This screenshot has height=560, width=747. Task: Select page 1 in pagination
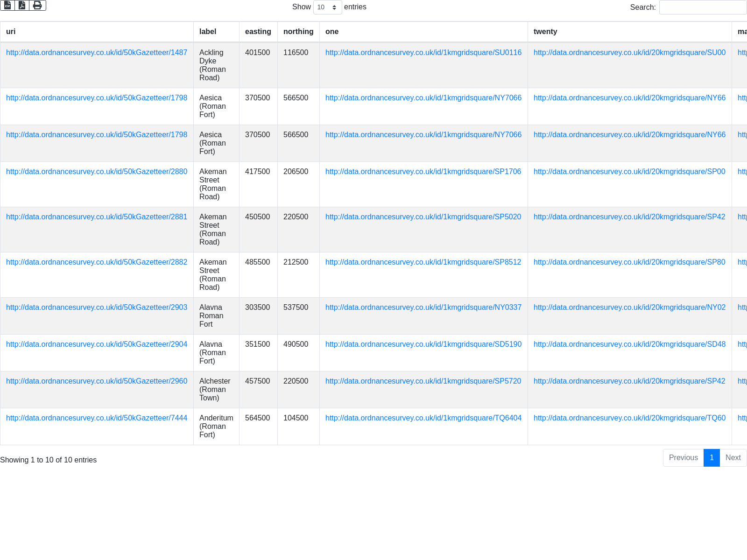[712, 458]
